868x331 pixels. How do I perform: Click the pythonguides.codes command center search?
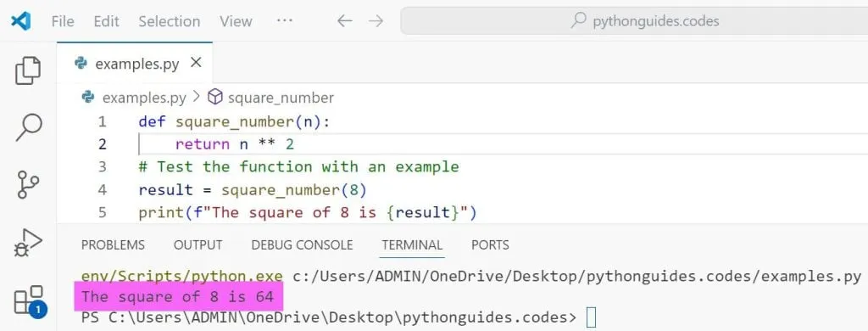(x=634, y=21)
